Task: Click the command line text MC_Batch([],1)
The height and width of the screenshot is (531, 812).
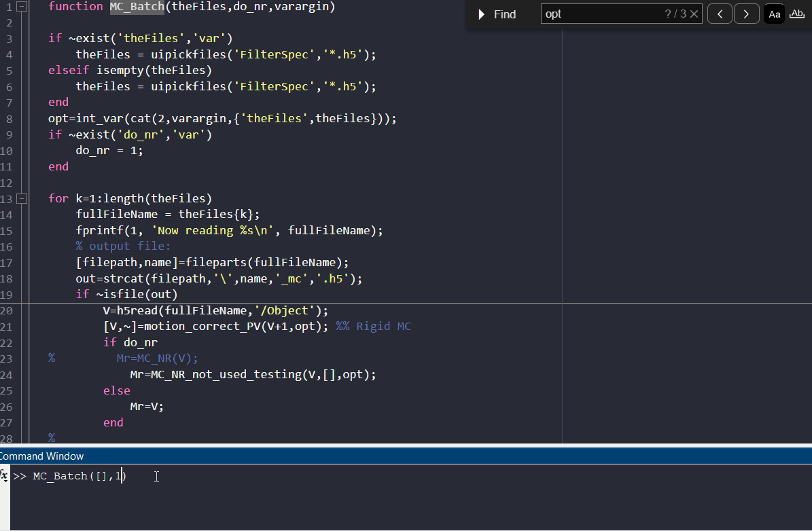Action: [80, 476]
